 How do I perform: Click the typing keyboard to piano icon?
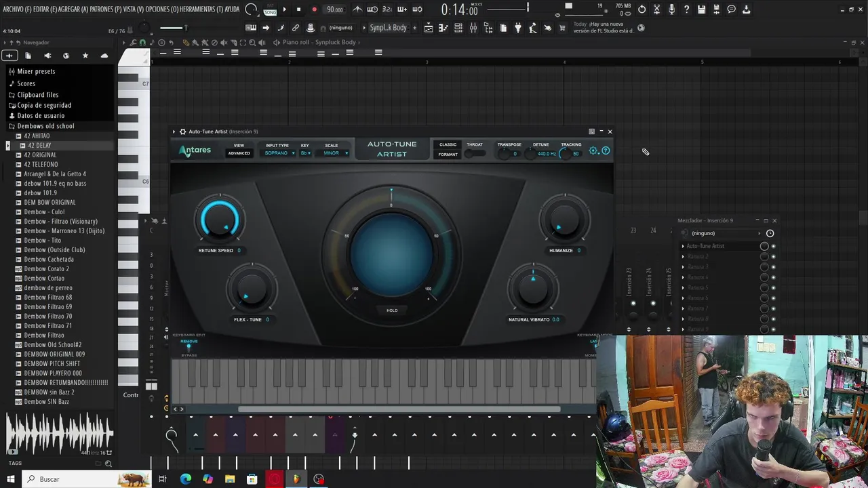point(251,28)
